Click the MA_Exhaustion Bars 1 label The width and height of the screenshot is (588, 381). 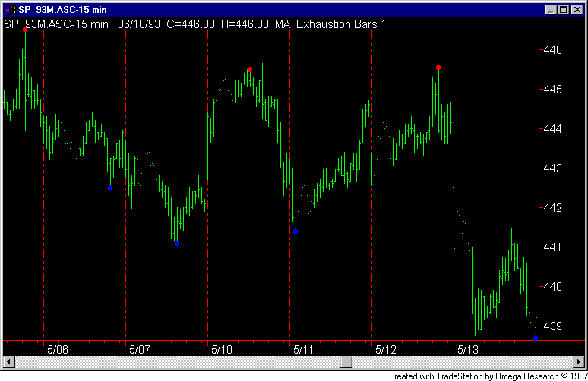[x=330, y=25]
